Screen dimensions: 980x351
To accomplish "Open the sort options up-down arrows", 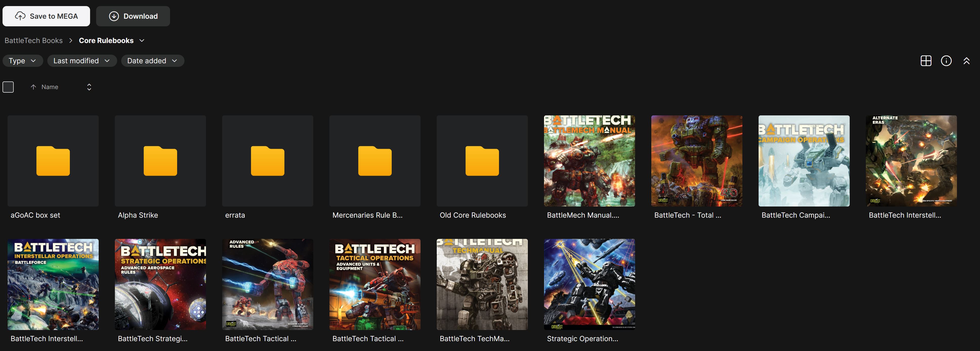I will (89, 87).
